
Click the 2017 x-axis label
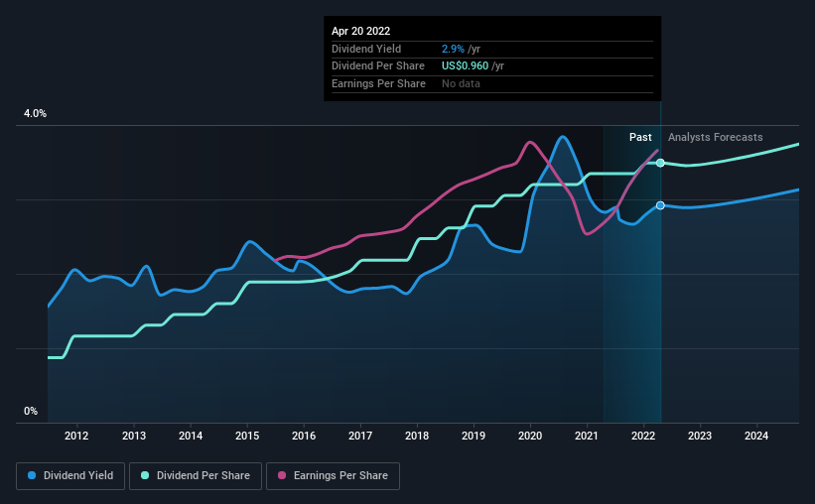360,436
